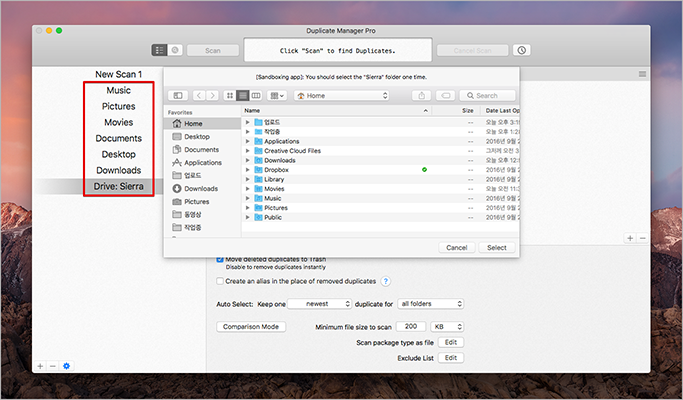This screenshot has height=400, width=683.
Task: Add a new scan with plus button
Action: point(40,366)
